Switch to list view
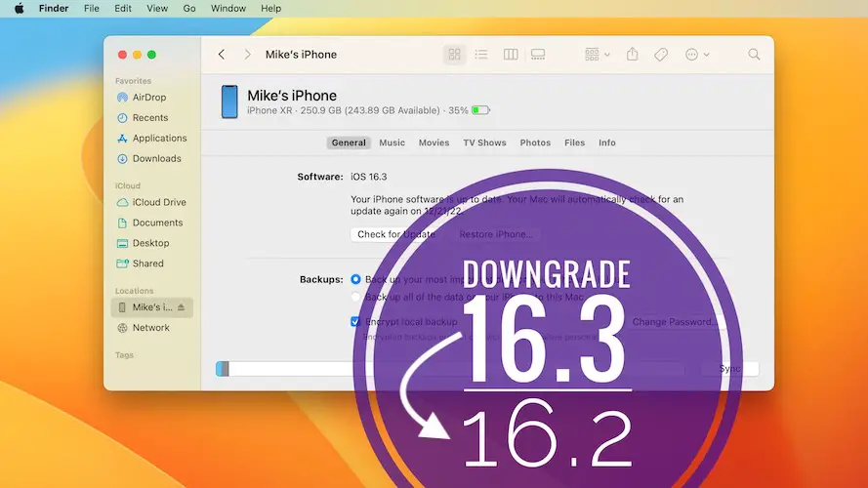Image resolution: width=868 pixels, height=488 pixels. 481,55
